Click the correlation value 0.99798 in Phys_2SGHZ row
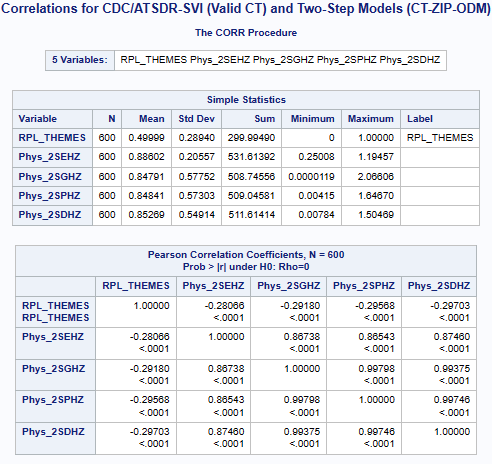This screenshot has width=492, height=464. click(x=376, y=369)
